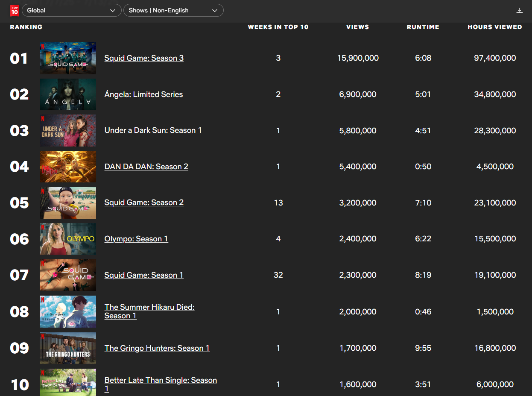The height and width of the screenshot is (396, 532).
Task: Click the 3,200,000 views value
Action: point(358,202)
